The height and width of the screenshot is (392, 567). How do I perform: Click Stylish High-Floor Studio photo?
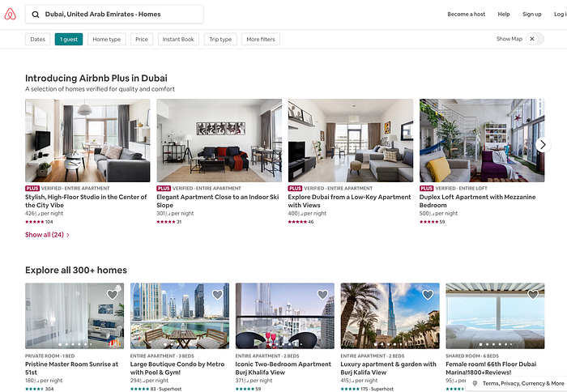(87, 140)
